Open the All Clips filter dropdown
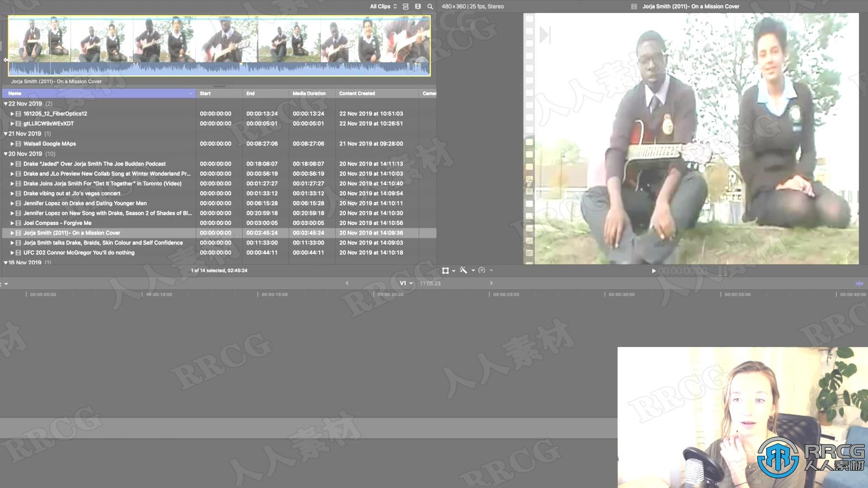Screen dimensions: 868x488 pyautogui.click(x=384, y=7)
